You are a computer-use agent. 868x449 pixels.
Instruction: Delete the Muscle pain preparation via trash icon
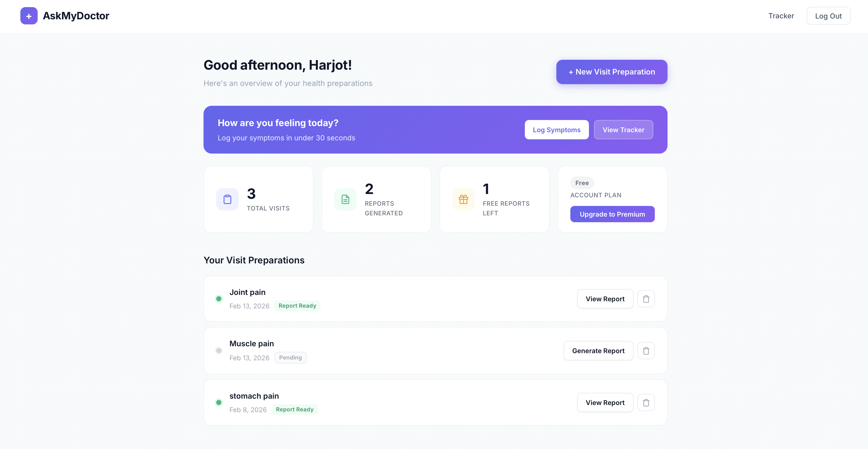pyautogui.click(x=646, y=351)
